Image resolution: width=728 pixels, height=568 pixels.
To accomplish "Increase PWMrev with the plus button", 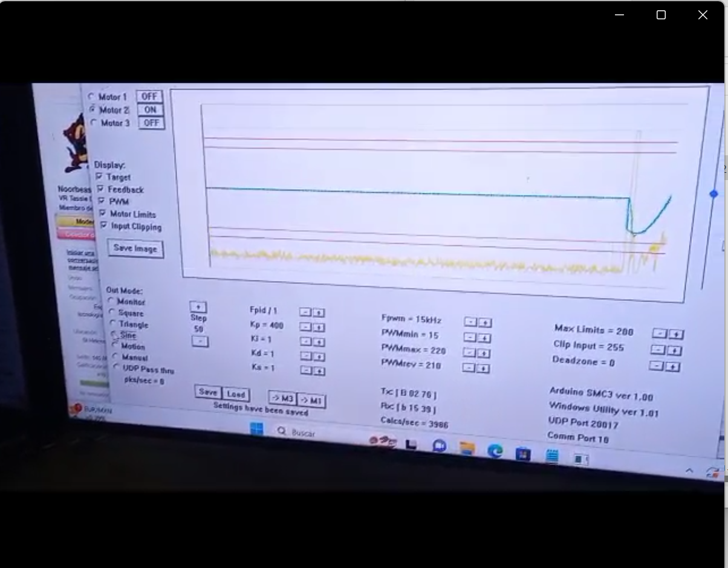I will (484, 368).
